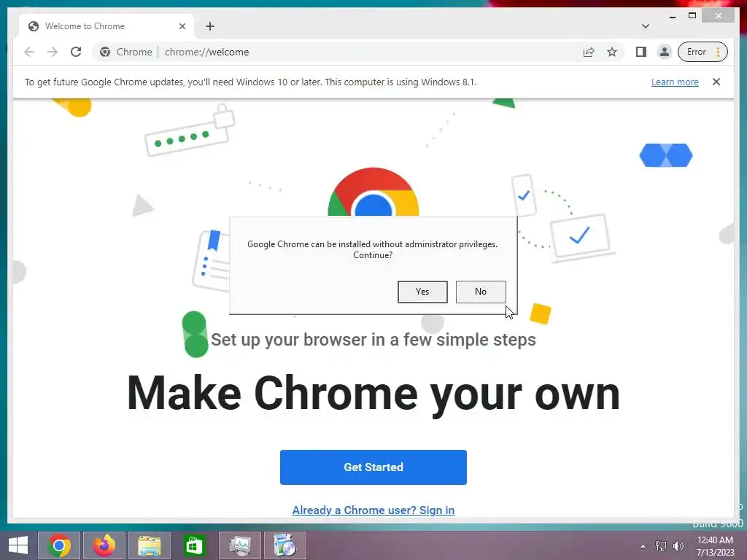Open the Windows Start button
The width and height of the screenshot is (747, 560).
click(18, 545)
